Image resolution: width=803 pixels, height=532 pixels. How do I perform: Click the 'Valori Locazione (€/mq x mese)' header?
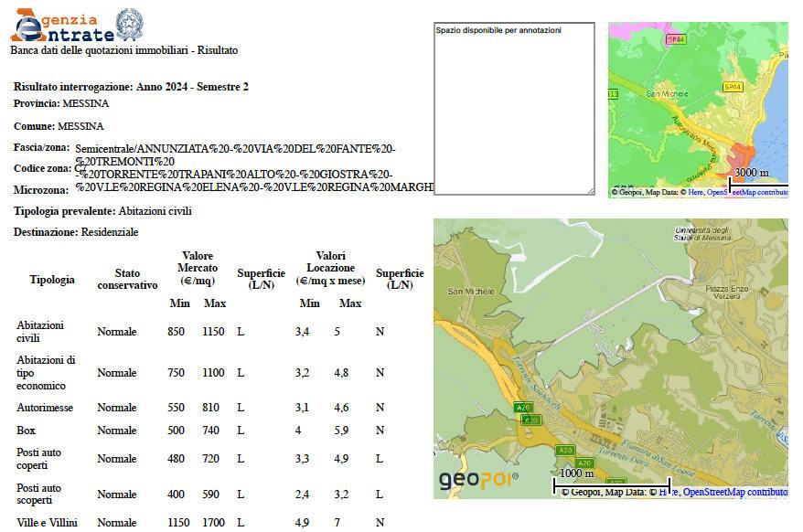pyautogui.click(x=330, y=268)
